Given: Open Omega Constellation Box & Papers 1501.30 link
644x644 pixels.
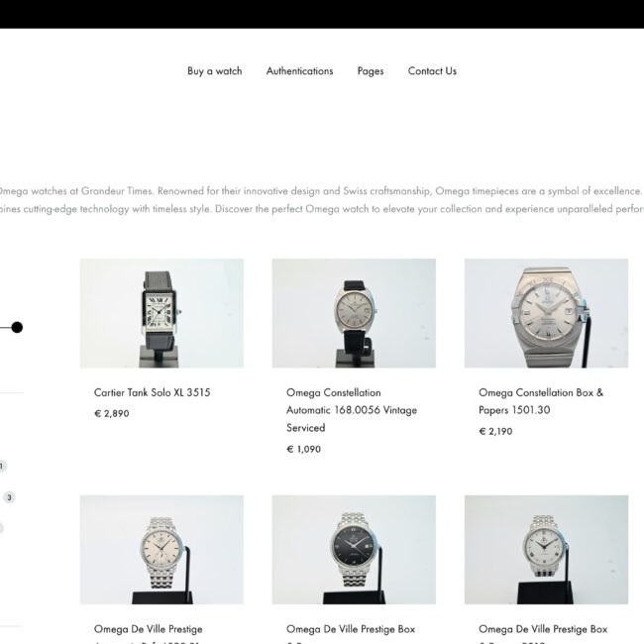Looking at the screenshot, I should coord(541,401).
